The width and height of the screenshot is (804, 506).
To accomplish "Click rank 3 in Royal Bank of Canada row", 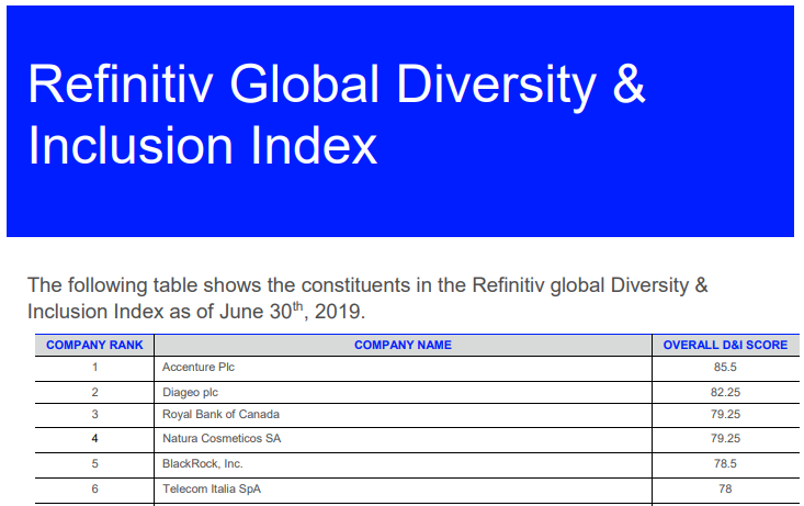I will [95, 414].
